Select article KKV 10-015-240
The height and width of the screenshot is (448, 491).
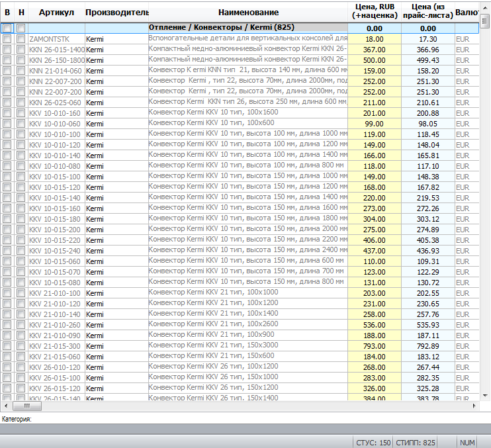point(55,251)
